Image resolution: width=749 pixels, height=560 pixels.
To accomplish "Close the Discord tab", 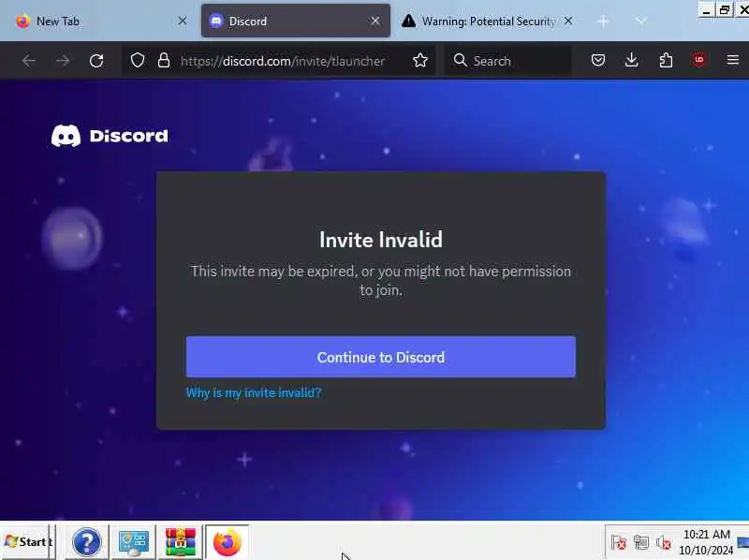I will [x=375, y=21].
